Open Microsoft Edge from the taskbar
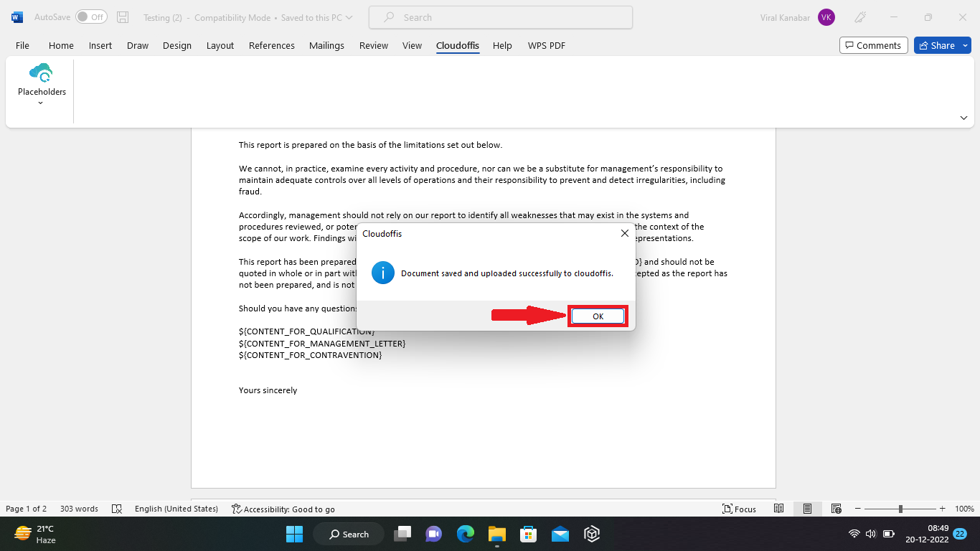980x551 pixels. [466, 534]
